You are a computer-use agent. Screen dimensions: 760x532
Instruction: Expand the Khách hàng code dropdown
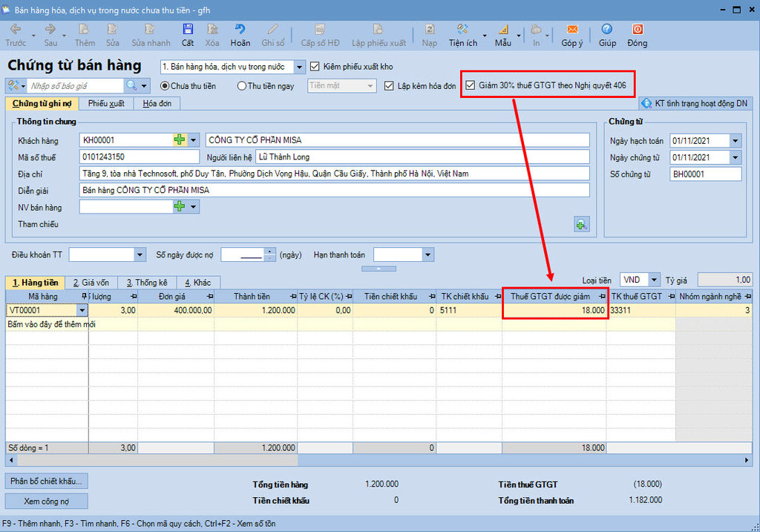coord(193,140)
